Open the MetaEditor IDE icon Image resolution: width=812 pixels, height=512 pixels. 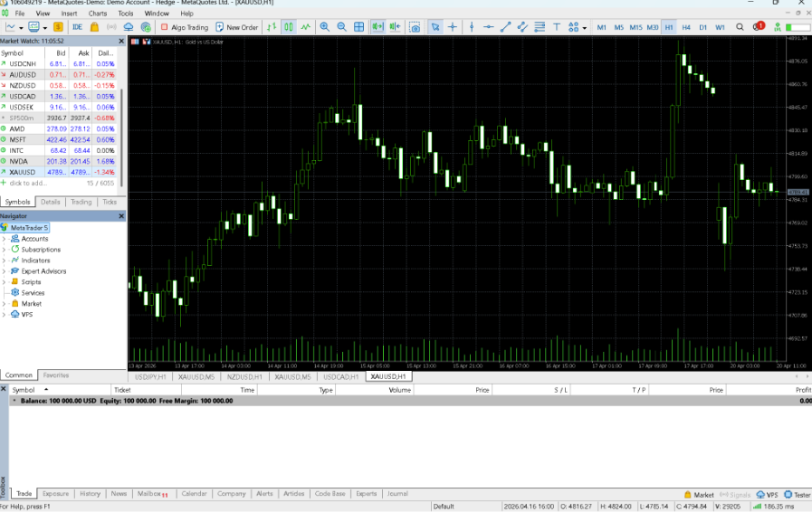(77, 27)
